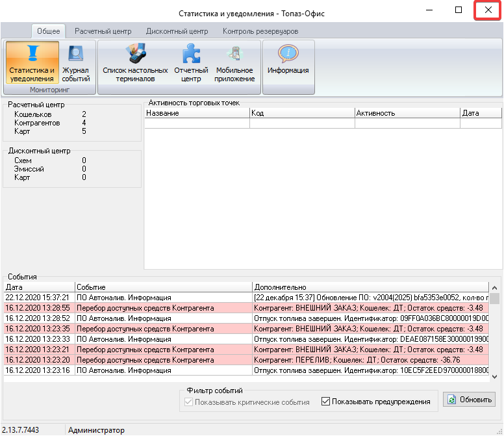This screenshot has width=504, height=436.
Task: Open Журнал событий event log
Action: (x=76, y=62)
